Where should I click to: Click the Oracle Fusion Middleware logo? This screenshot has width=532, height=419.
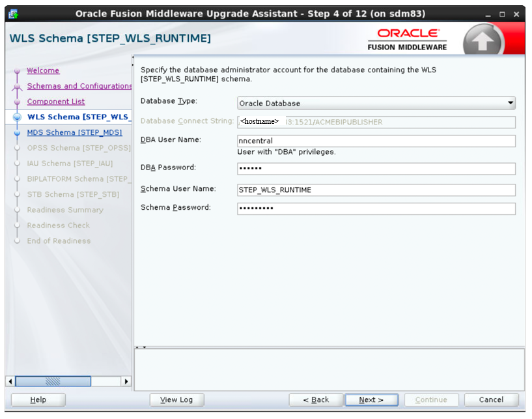coord(408,39)
